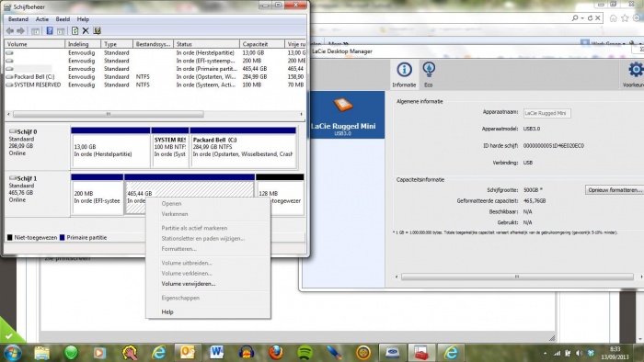Viewport: 644px width, 362px height.
Task: Sort by the Indeling column header
Action: [x=83, y=44]
